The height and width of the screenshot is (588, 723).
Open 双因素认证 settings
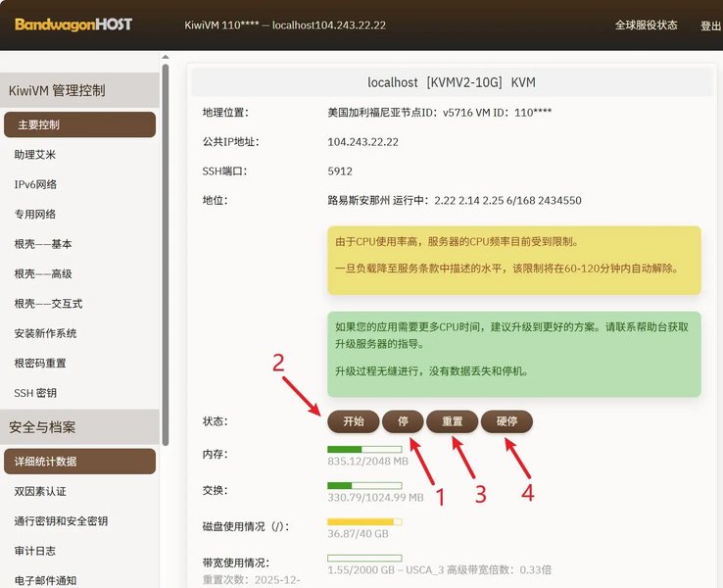coord(40,491)
